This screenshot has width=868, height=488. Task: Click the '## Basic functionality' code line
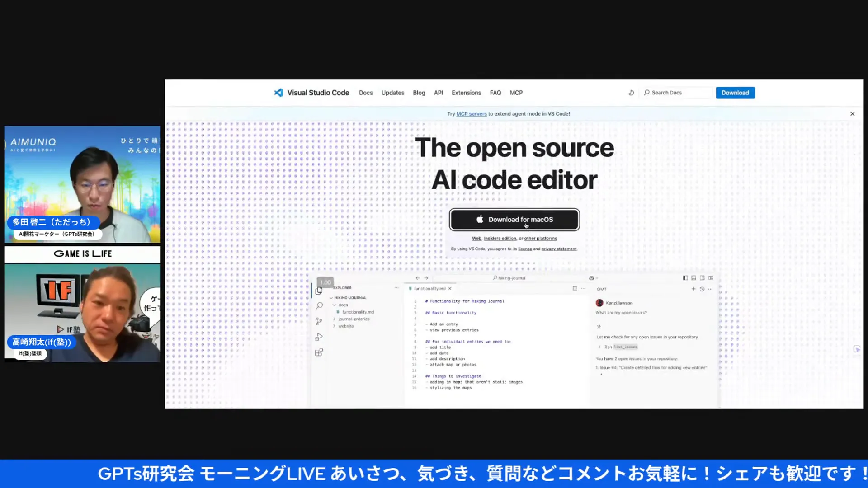click(x=451, y=313)
